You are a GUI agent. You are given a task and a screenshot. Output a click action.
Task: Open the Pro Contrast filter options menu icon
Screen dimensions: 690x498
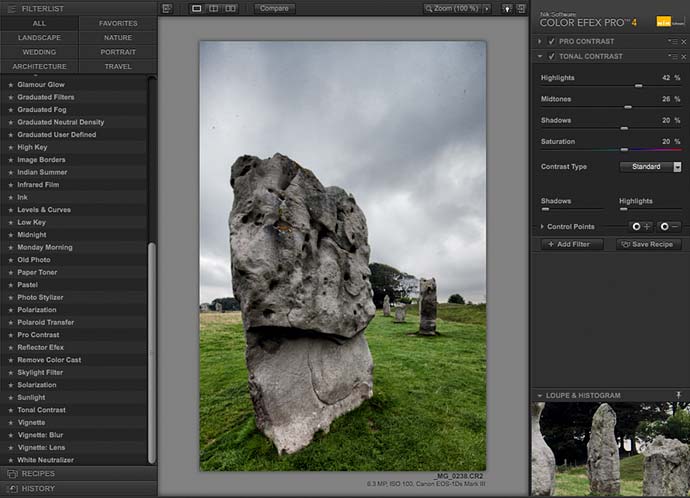[x=672, y=41]
